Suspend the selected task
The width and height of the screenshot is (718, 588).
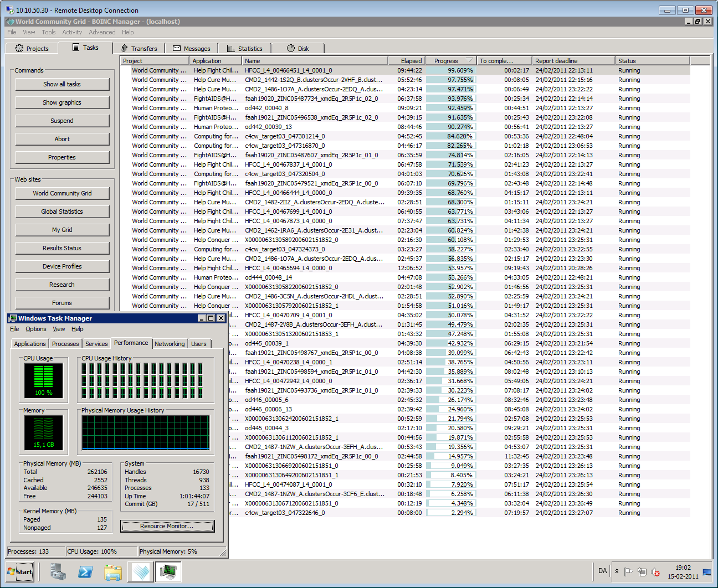(x=62, y=121)
